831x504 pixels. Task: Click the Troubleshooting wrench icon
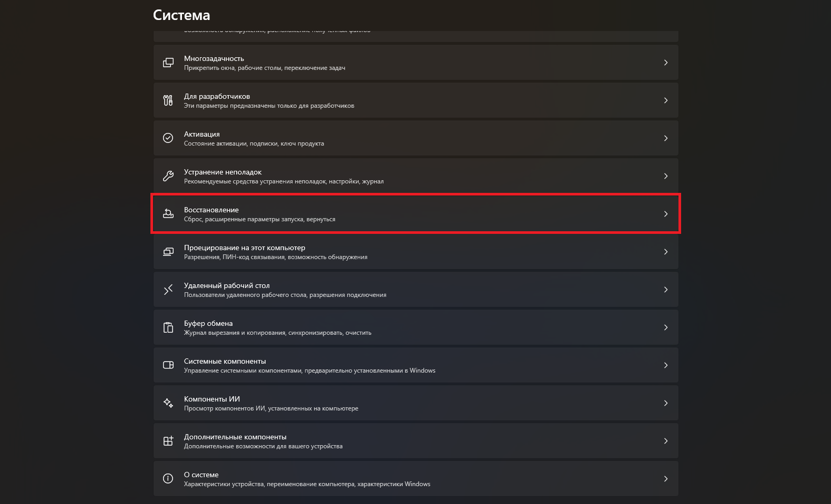[168, 176]
